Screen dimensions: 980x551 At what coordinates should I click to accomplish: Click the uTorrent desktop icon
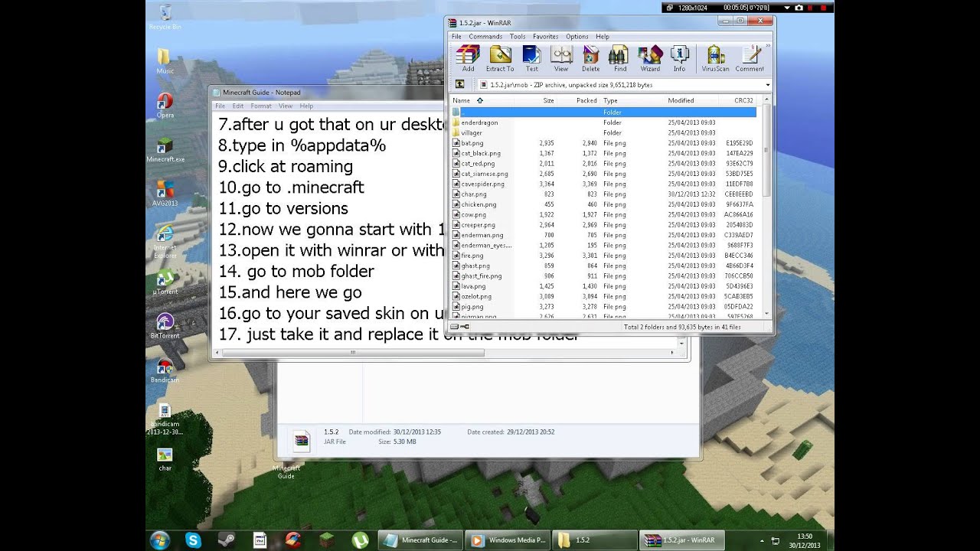165,282
